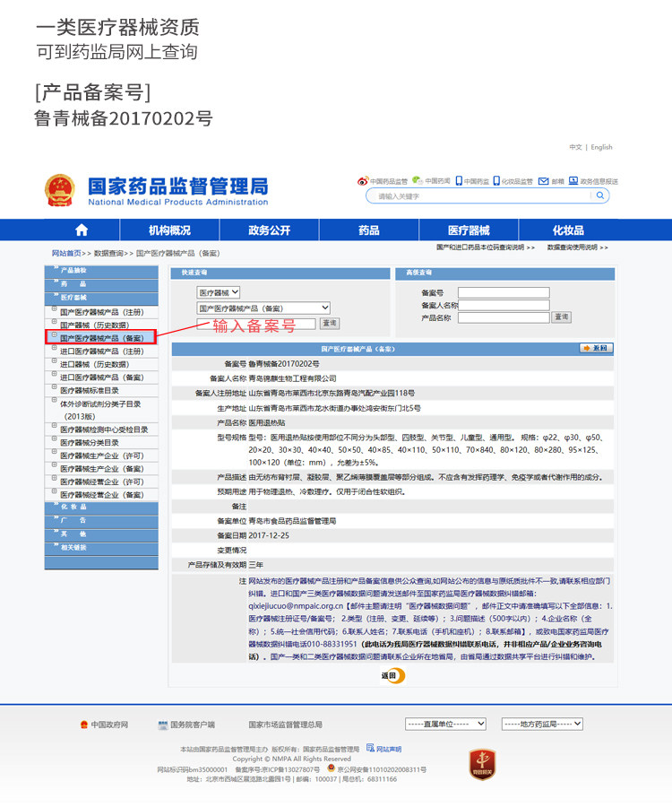Open the 政务公开 navigation tab

pyautogui.click(x=270, y=230)
